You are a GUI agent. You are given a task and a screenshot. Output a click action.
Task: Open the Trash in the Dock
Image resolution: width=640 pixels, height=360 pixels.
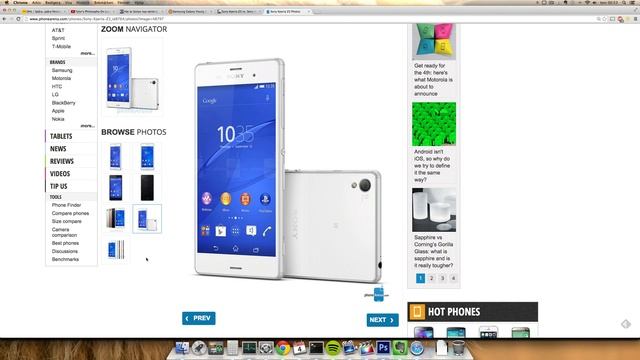[x=458, y=348]
